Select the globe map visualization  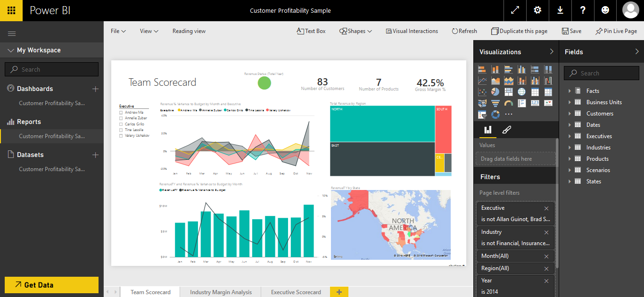click(521, 92)
